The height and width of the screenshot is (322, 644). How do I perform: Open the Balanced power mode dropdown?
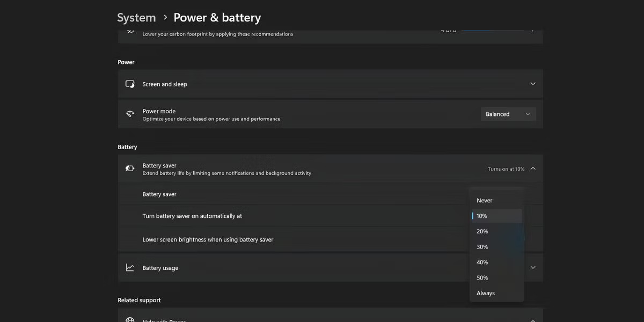pyautogui.click(x=508, y=114)
